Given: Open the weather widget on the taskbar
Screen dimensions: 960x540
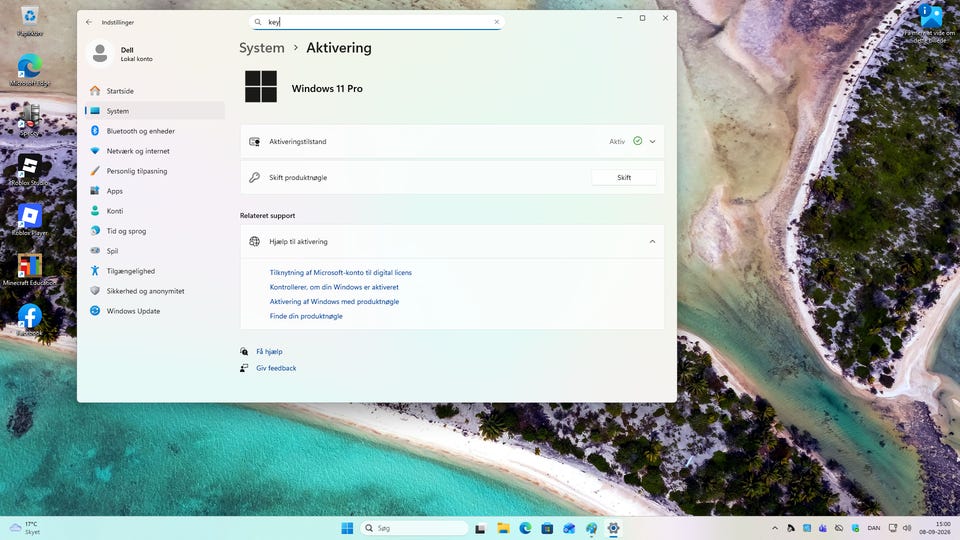Looking at the screenshot, I should tap(24, 528).
